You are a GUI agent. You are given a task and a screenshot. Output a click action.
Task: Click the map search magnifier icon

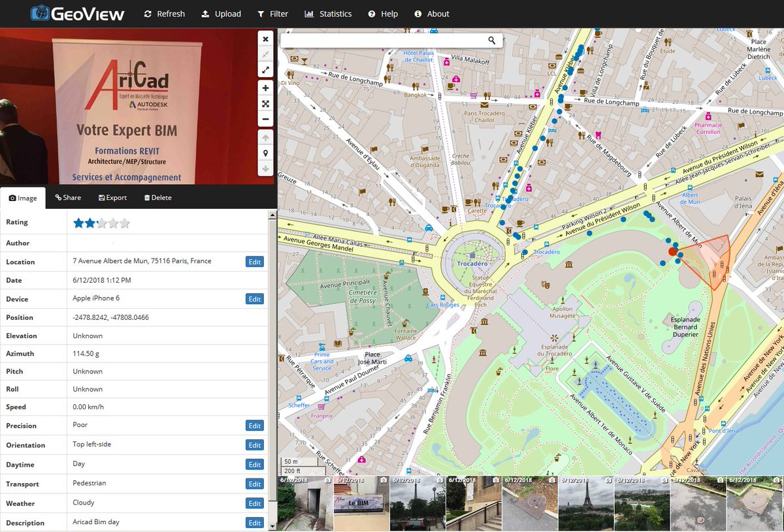point(492,40)
